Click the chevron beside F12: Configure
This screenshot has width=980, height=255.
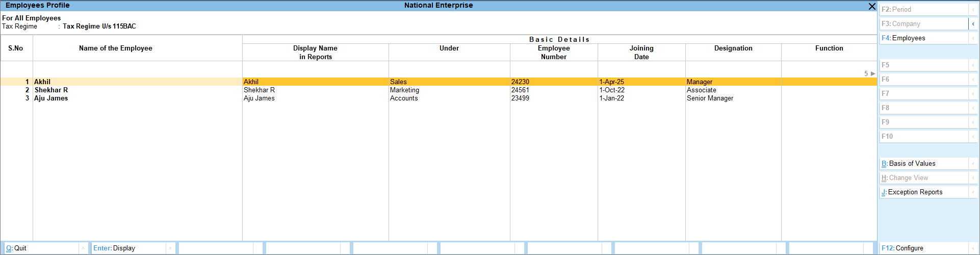973,248
